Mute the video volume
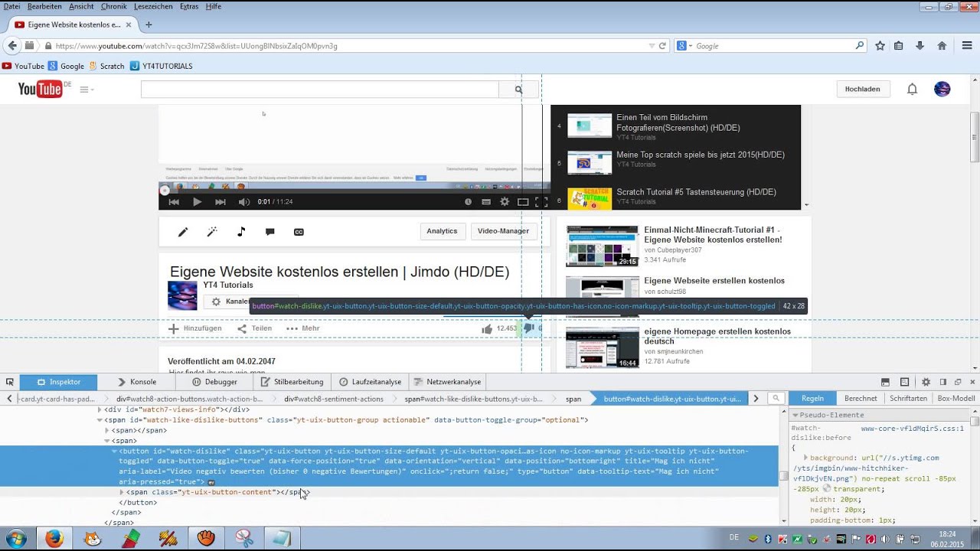This screenshot has width=980, height=551. tap(244, 202)
